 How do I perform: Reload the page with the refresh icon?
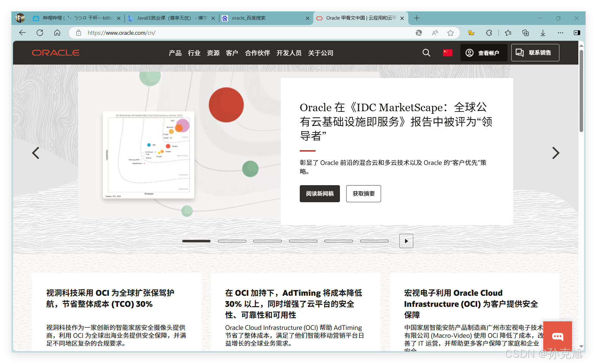tap(40, 33)
